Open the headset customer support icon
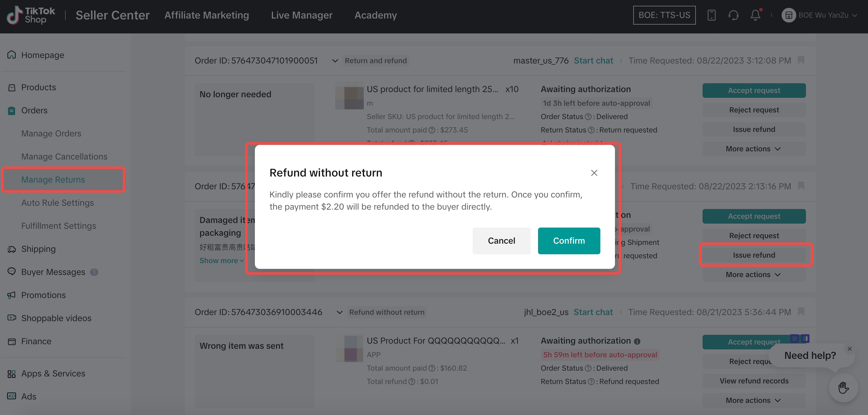The image size is (868, 415). coord(733,15)
